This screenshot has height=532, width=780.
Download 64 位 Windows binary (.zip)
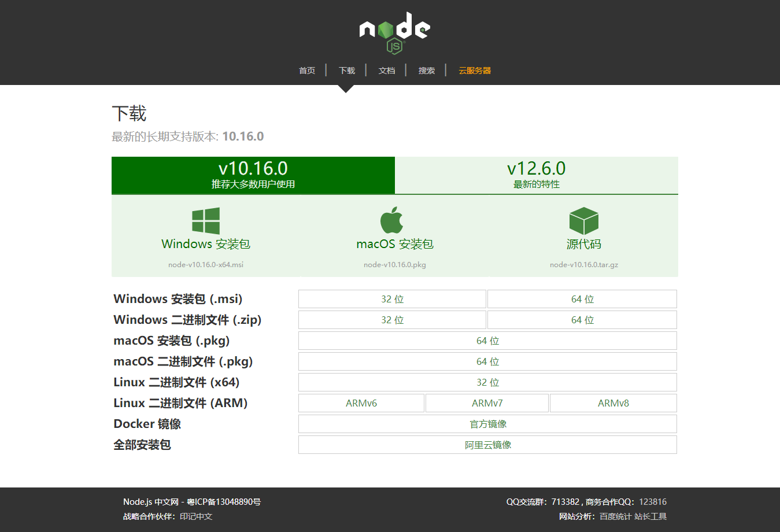click(582, 320)
